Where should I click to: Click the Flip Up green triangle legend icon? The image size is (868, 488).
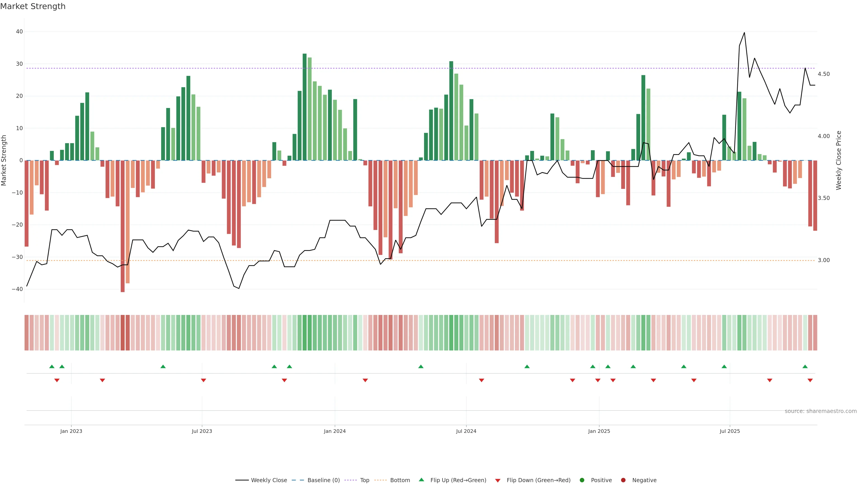[421, 480]
